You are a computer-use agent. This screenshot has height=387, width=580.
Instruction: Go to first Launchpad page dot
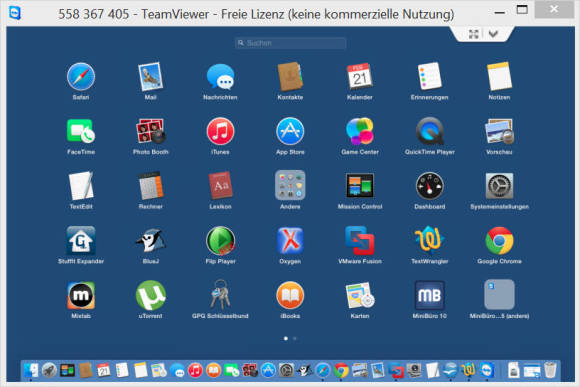[286, 338]
